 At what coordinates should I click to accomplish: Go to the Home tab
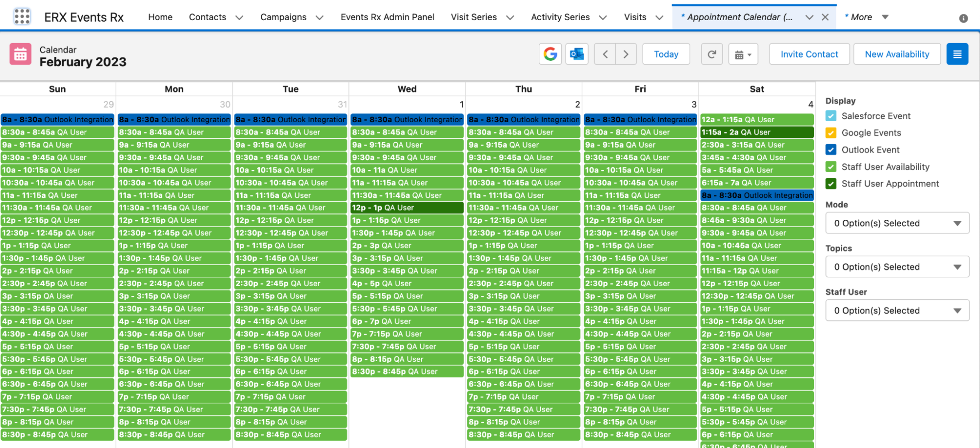click(x=160, y=17)
